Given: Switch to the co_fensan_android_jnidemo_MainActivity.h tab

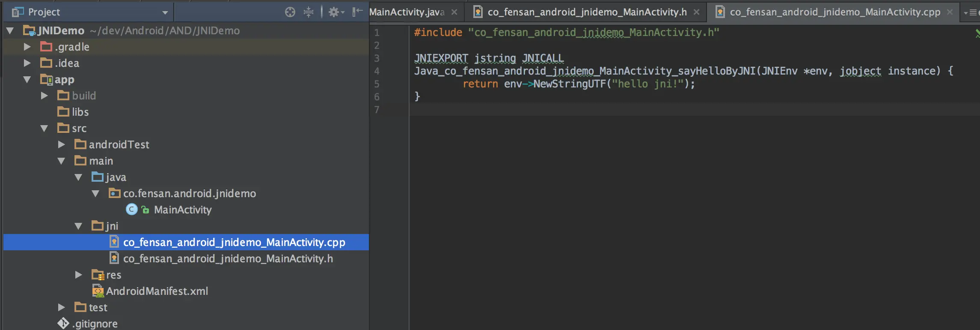Looking at the screenshot, I should pos(587,12).
